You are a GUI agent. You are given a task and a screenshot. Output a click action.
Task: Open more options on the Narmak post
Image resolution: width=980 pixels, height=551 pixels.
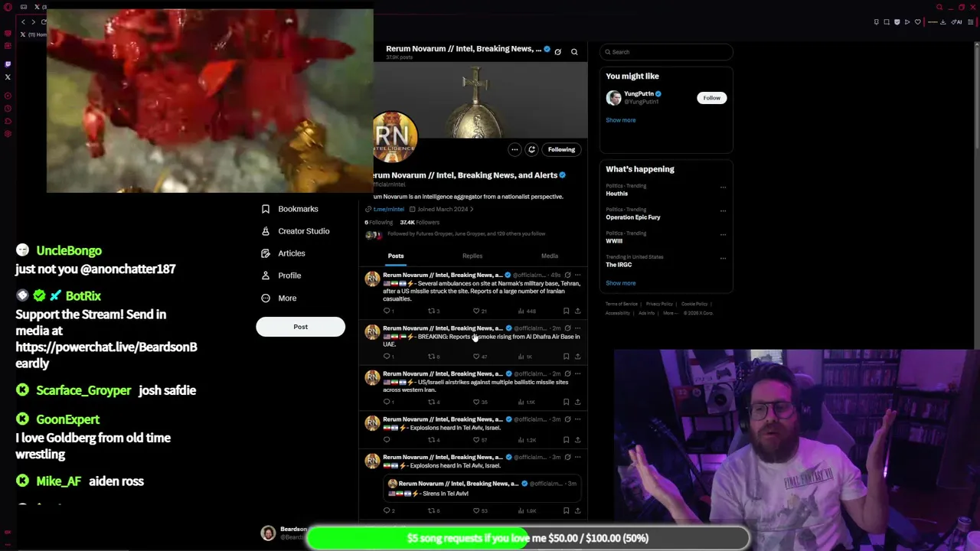click(x=577, y=275)
